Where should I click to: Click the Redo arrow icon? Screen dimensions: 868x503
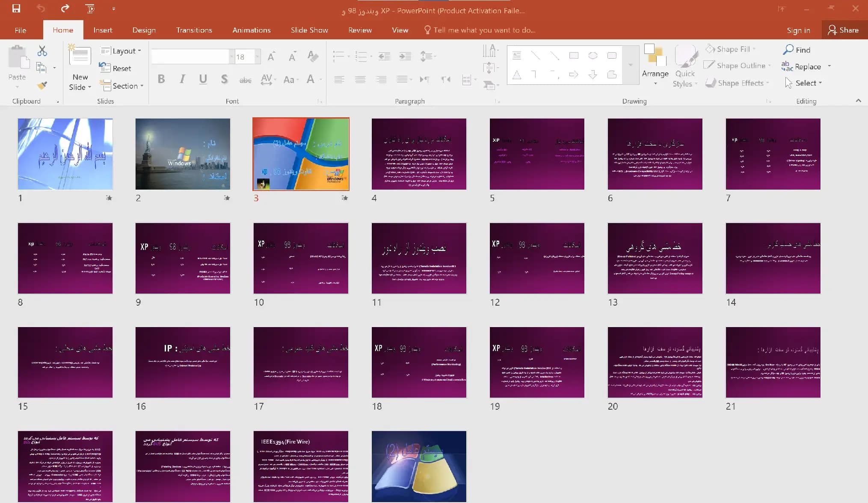tap(65, 8)
